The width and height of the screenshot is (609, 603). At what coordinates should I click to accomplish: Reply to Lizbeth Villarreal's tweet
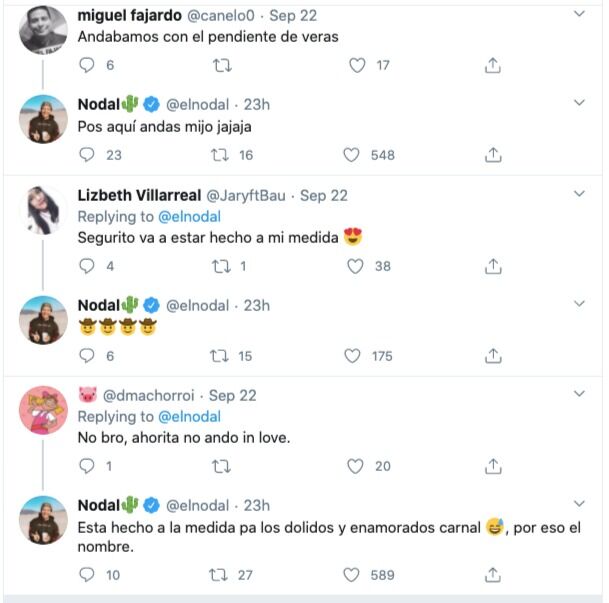coord(87,266)
